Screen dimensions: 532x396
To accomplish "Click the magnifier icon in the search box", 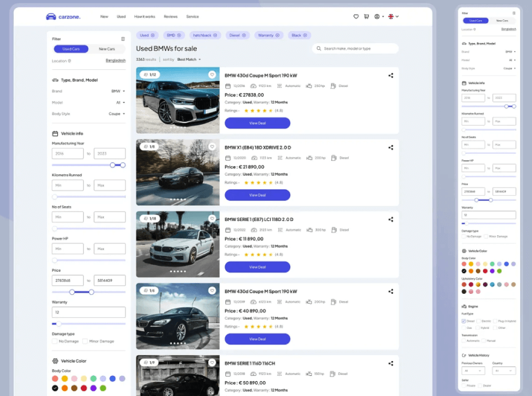I will pos(319,48).
